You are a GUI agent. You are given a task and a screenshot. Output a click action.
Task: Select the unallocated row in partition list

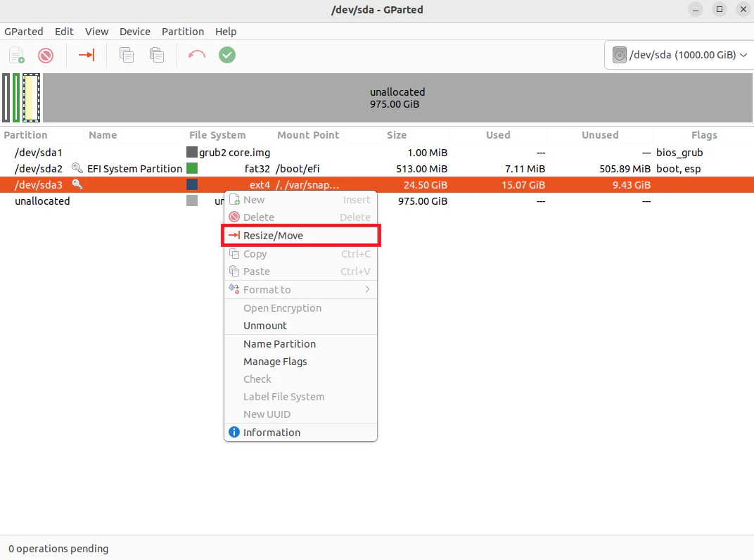pyautogui.click(x=377, y=201)
